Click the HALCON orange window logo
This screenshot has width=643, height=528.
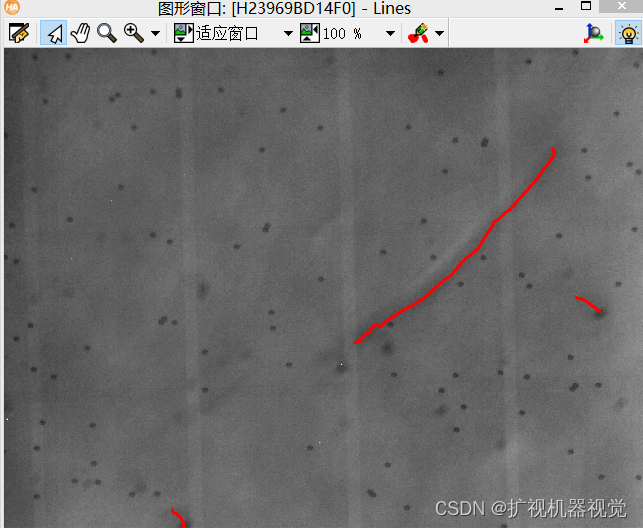point(12,7)
